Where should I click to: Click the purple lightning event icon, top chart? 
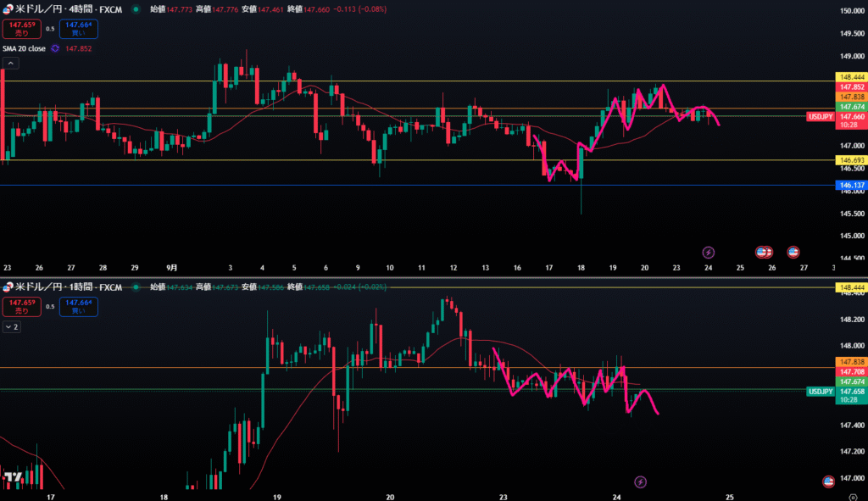(709, 252)
